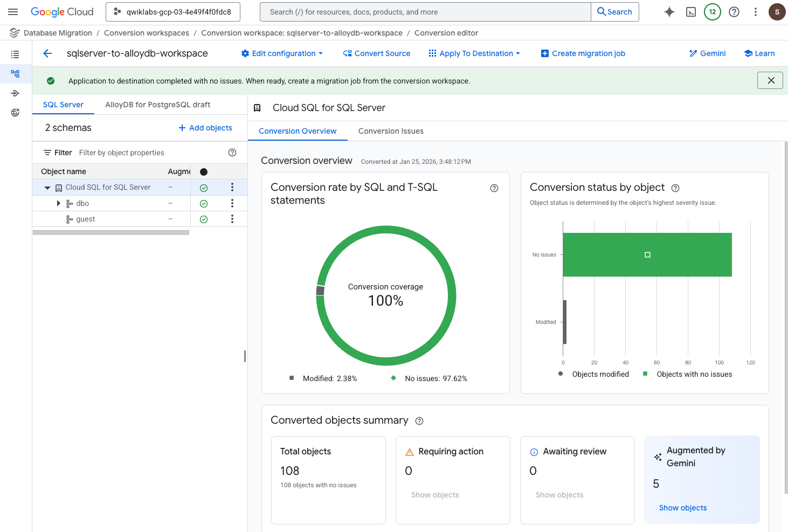The height and width of the screenshot is (532, 788).
Task: Expand the dbo schema tree node
Action: tap(58, 203)
